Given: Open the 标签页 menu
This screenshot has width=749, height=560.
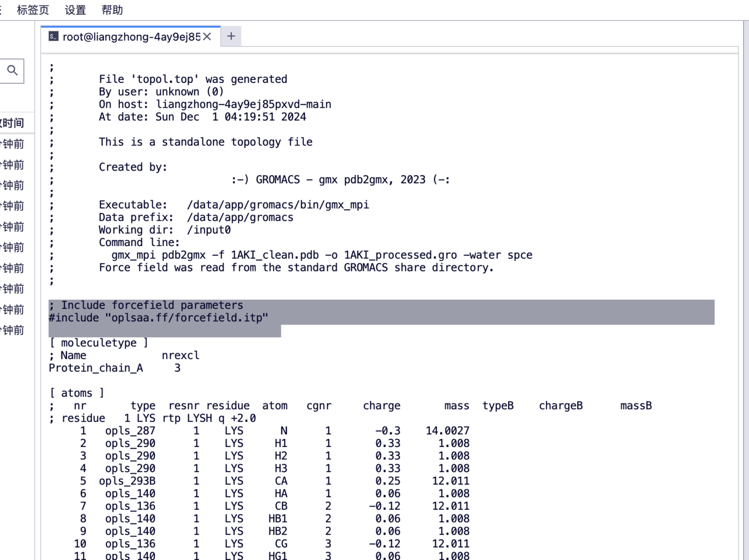Looking at the screenshot, I should point(33,10).
